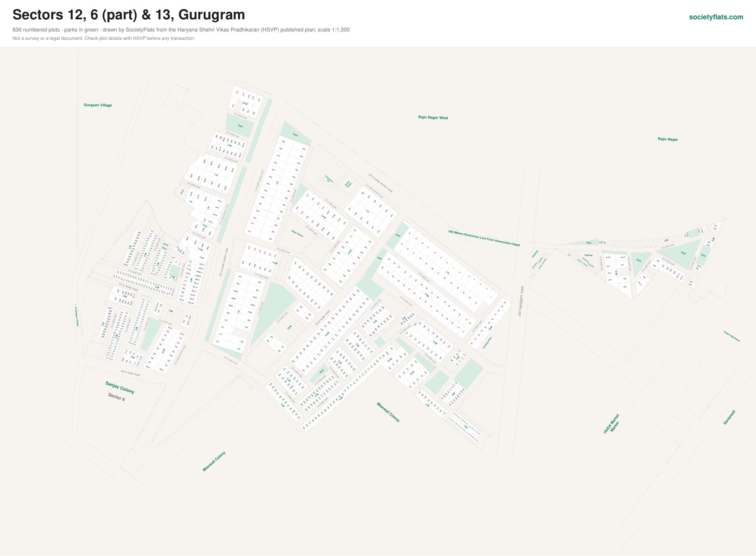756x556 pixels.
Task: Select the map title heading text
Action: [129, 15]
